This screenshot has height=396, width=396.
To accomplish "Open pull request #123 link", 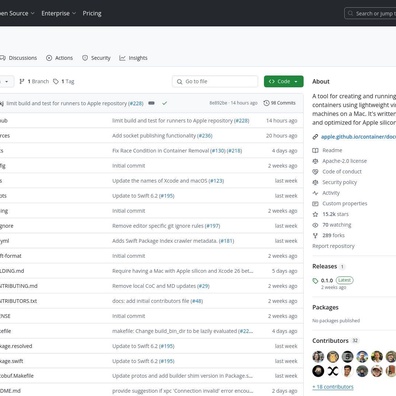I will (x=216, y=181).
